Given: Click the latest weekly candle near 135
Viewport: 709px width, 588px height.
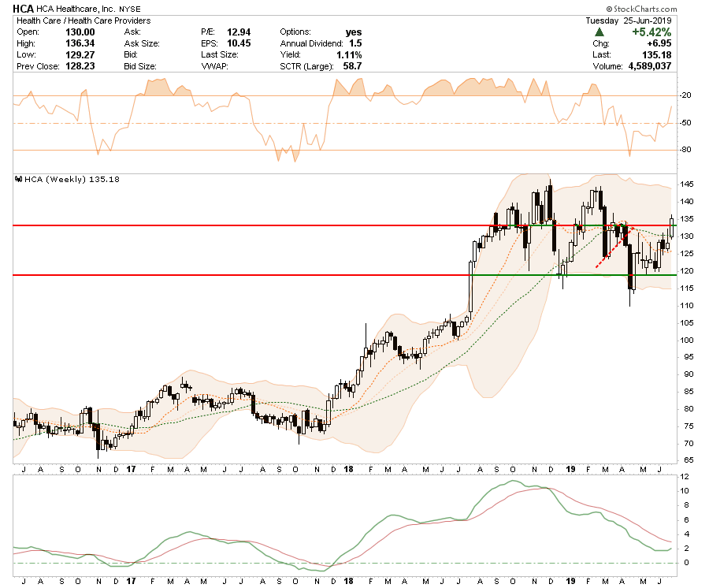Looking at the screenshot, I should [671, 227].
